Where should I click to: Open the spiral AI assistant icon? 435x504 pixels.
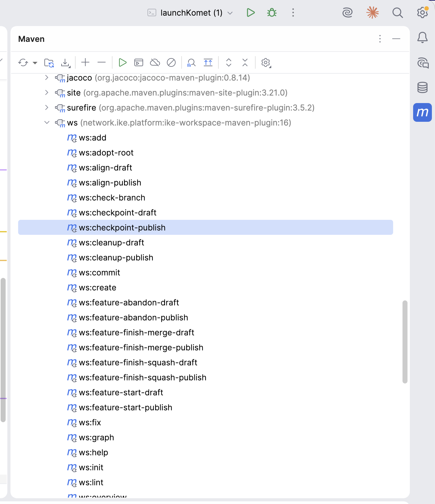[347, 13]
